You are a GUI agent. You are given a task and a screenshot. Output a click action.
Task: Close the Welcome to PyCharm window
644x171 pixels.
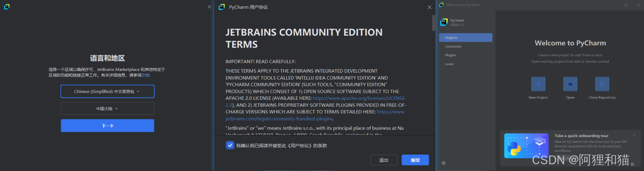click(639, 5)
